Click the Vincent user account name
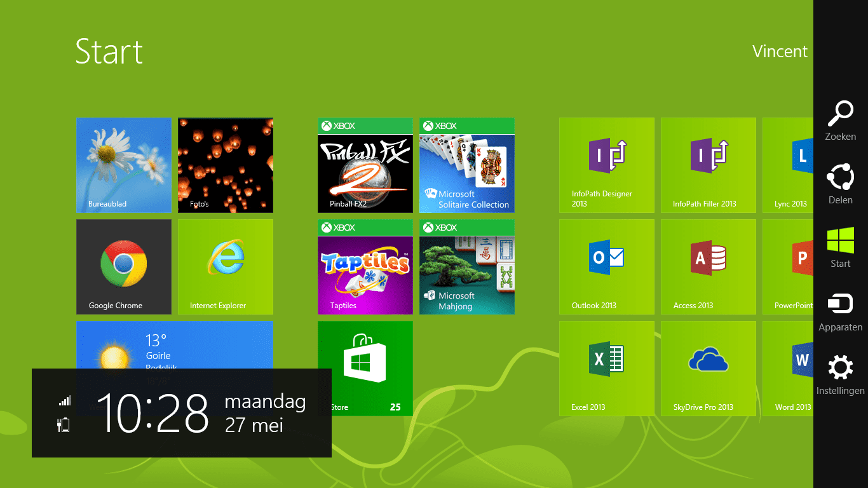The width and height of the screenshot is (868, 488). tap(780, 51)
